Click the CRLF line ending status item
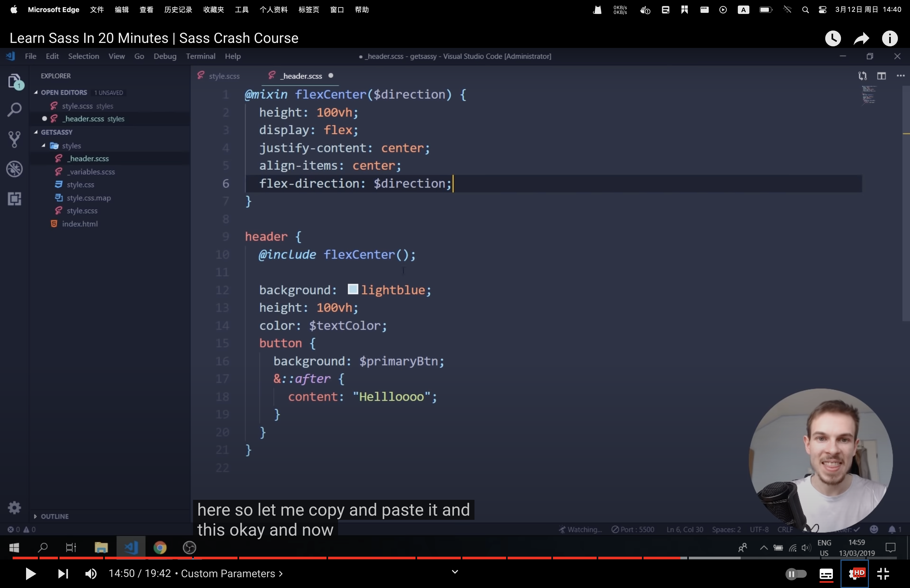The width and height of the screenshot is (910, 588). click(785, 530)
